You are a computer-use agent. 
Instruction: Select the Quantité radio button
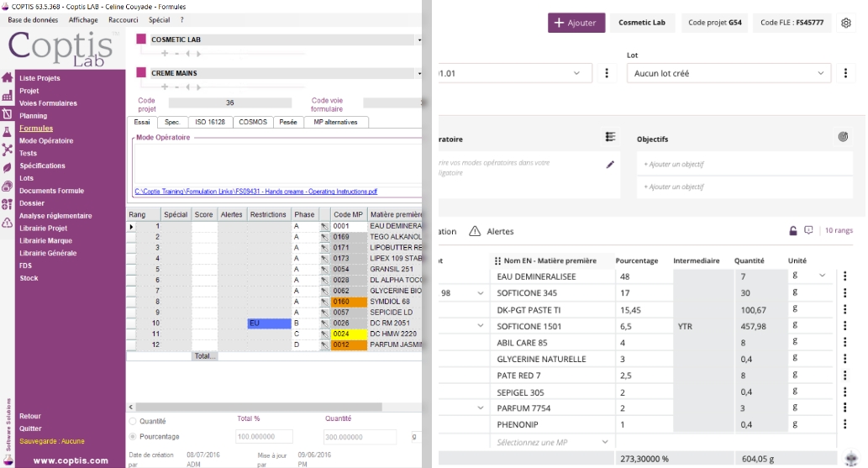133,421
